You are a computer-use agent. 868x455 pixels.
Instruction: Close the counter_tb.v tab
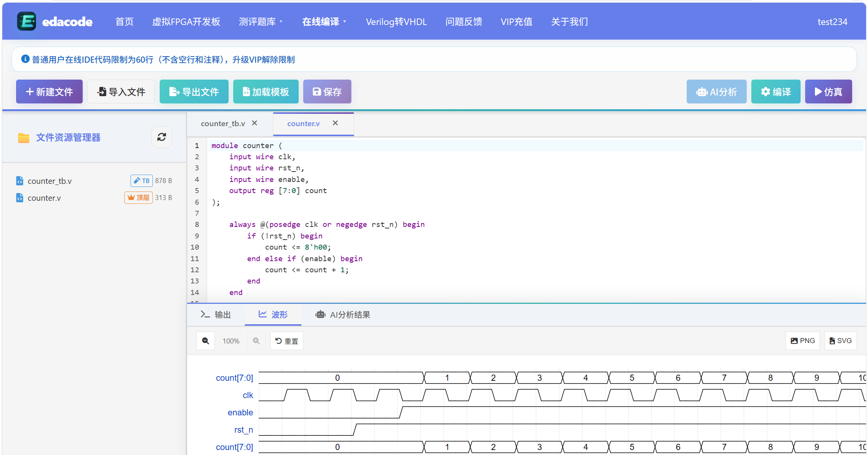pos(254,123)
